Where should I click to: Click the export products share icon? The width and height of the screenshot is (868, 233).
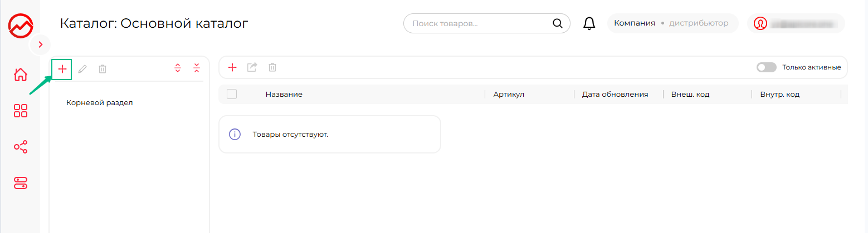(x=252, y=67)
